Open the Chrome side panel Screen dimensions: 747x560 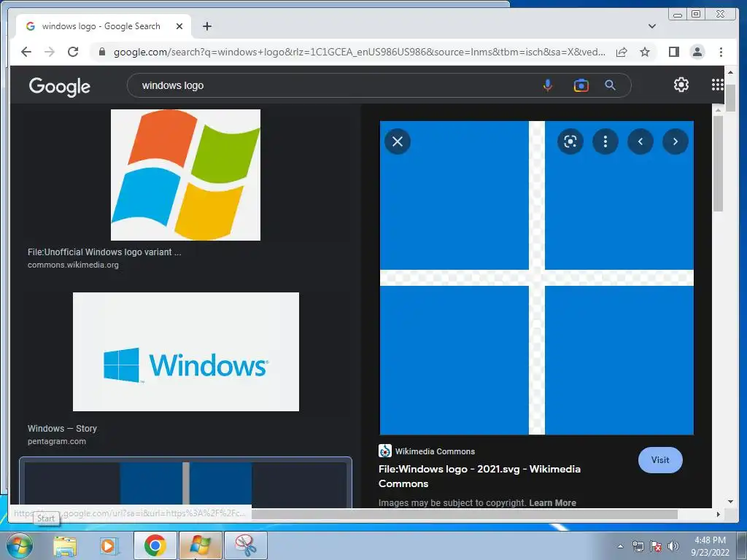pyautogui.click(x=673, y=52)
